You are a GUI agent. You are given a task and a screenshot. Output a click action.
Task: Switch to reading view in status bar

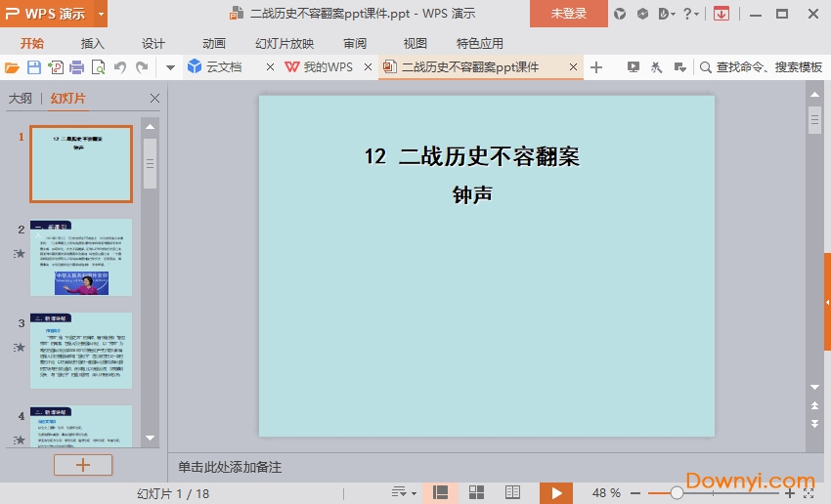512,493
